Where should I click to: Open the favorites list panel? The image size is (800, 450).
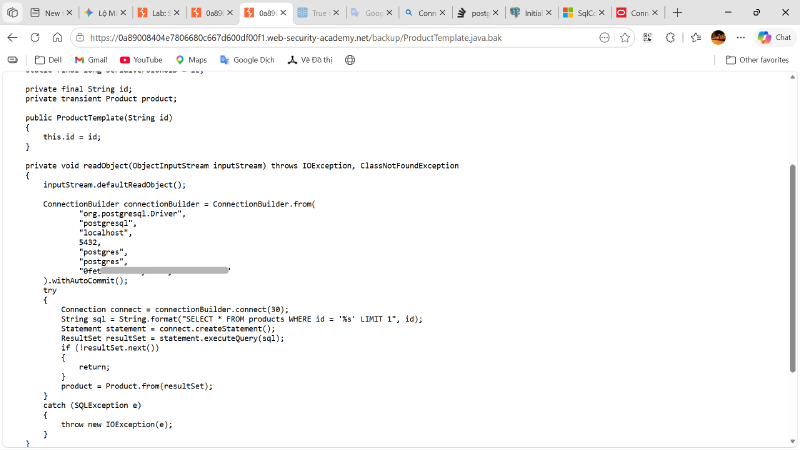(695, 37)
